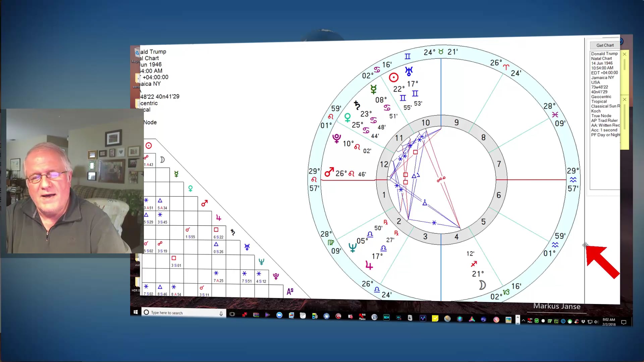The image size is (644, 362).
Task: Click the Saturn header in the aspect grid
Action: pyautogui.click(x=233, y=232)
